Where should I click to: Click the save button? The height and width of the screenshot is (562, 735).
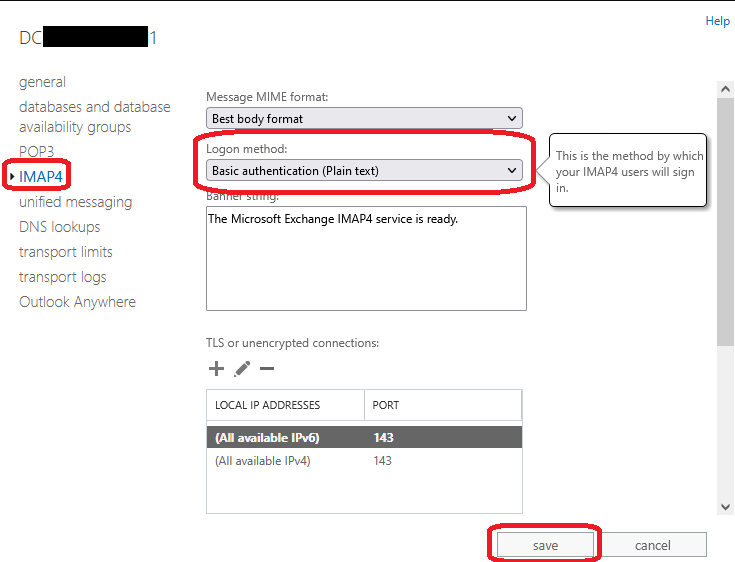pos(545,545)
